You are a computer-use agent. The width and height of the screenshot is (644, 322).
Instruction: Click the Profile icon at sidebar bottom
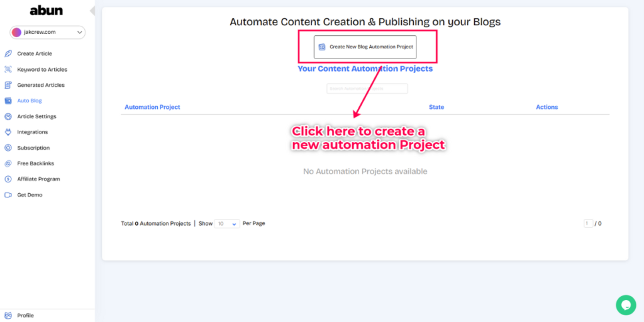(8, 316)
